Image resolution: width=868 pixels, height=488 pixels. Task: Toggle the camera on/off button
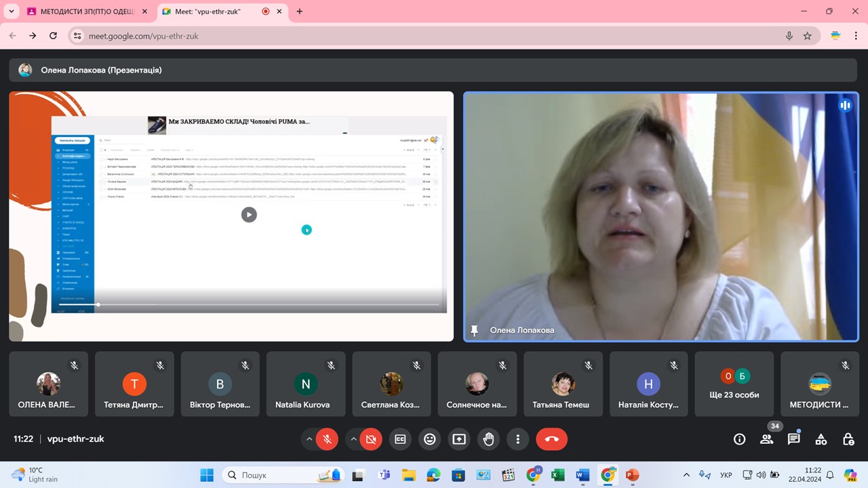click(x=371, y=439)
